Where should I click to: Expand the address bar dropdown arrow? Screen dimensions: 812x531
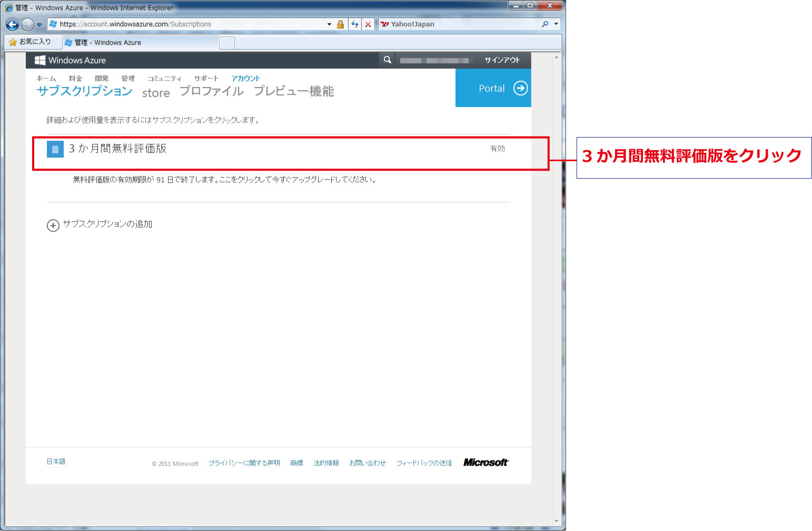click(x=330, y=24)
